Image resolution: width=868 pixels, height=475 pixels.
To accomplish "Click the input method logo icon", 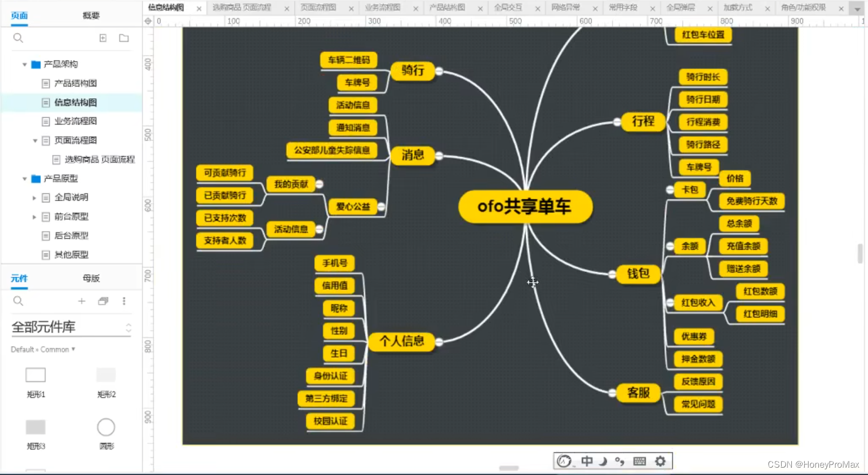I will (x=564, y=461).
